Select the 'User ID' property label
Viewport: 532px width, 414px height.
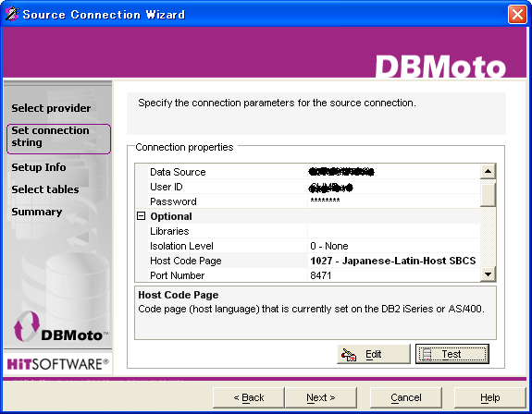point(167,187)
